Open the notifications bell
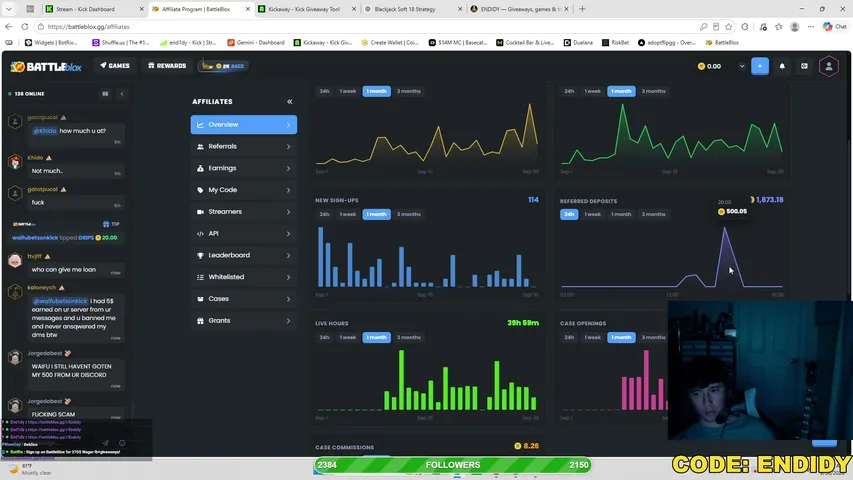Viewport: 853px width, 480px height. point(782,66)
